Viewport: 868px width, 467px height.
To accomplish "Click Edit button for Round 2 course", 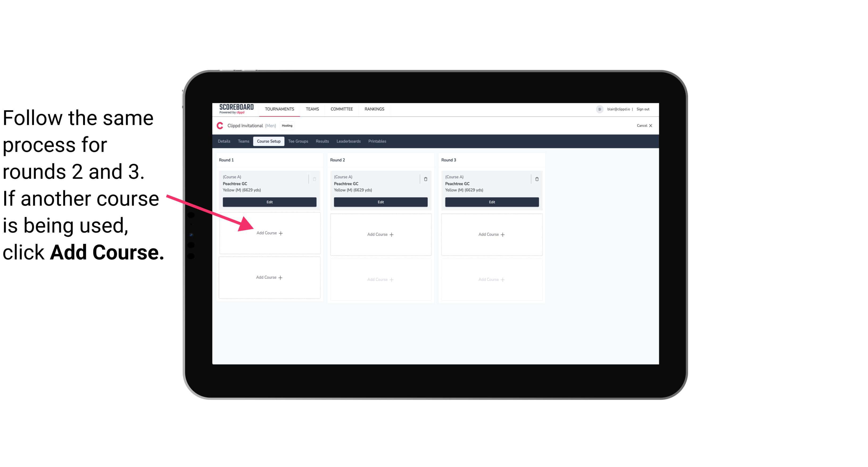I will pos(379,202).
